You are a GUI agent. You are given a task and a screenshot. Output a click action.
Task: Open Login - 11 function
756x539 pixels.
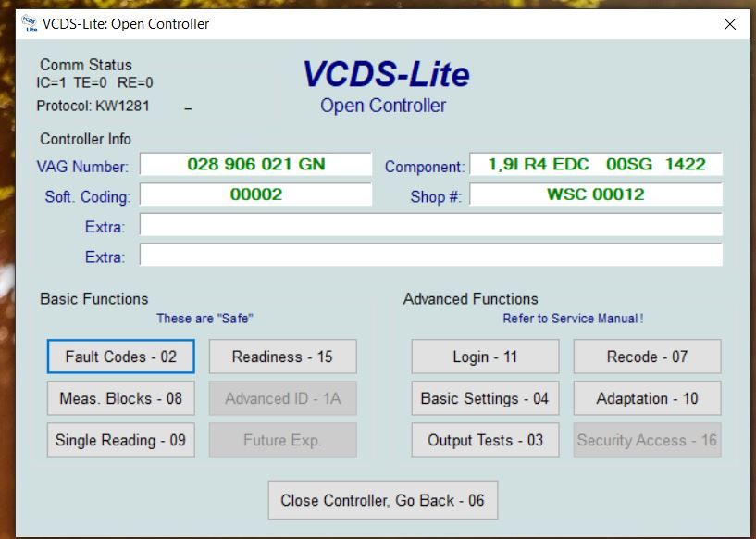tap(485, 357)
